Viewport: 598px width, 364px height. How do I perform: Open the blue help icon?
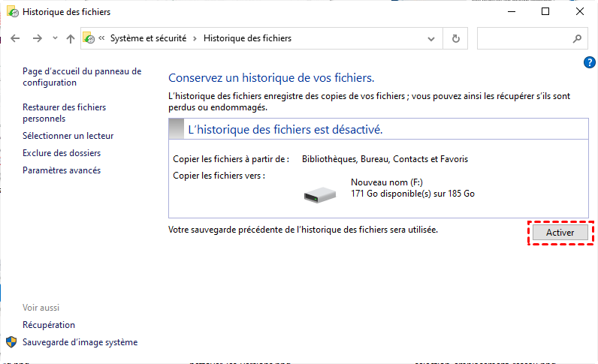pos(590,62)
